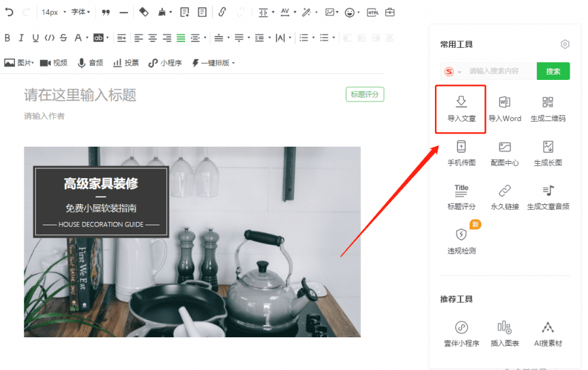Insert an image via 图片
This screenshot has width=588, height=370.
tap(19, 63)
